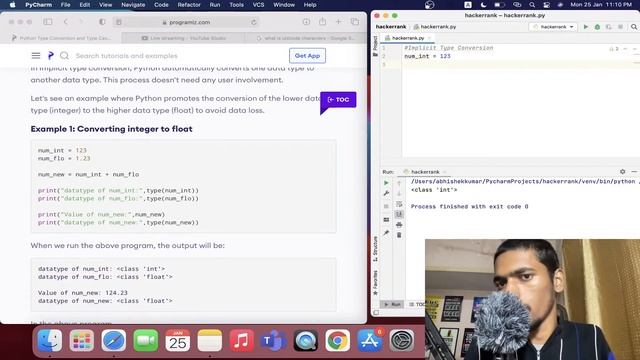This screenshot has height=360, width=640.
Task: Open Finder from the Dock
Action: tap(50, 340)
